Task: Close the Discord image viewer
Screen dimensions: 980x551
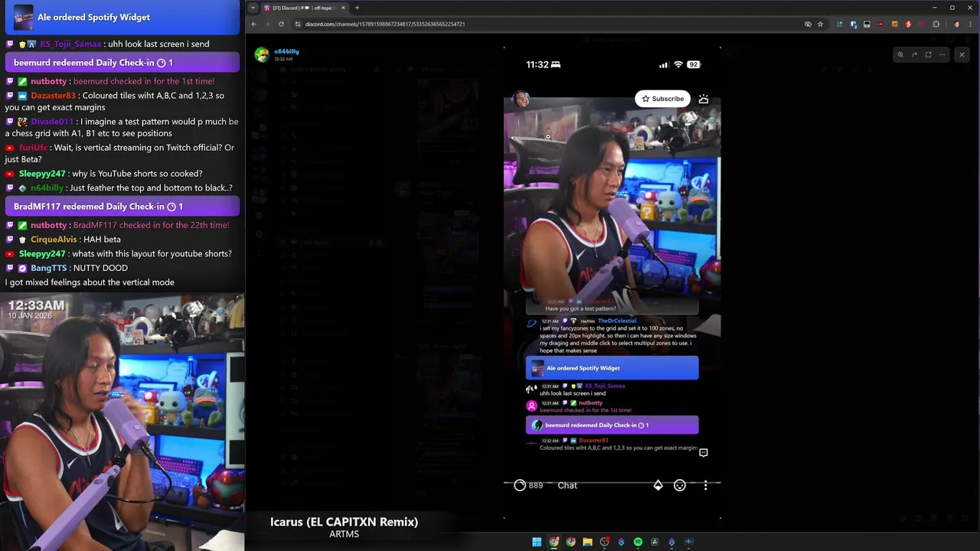Action: (x=962, y=54)
